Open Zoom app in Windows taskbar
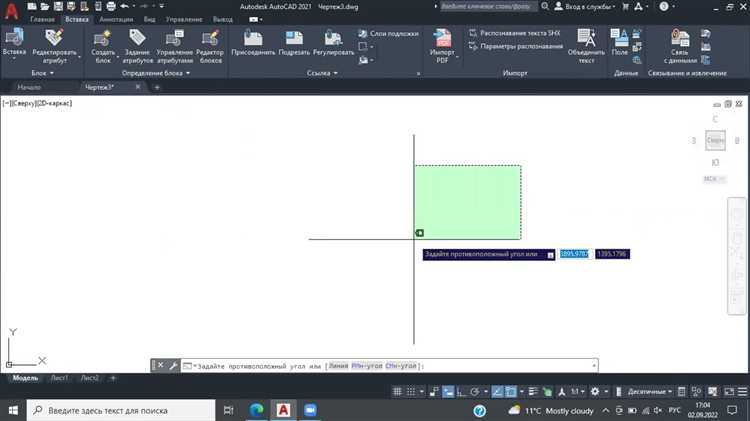 tap(310, 410)
